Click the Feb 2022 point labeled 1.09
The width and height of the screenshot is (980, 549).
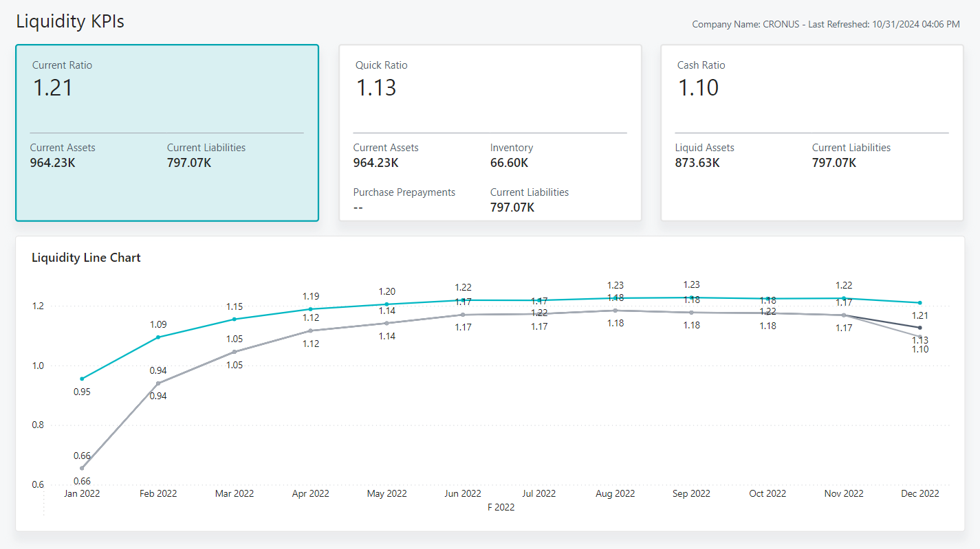(x=158, y=336)
